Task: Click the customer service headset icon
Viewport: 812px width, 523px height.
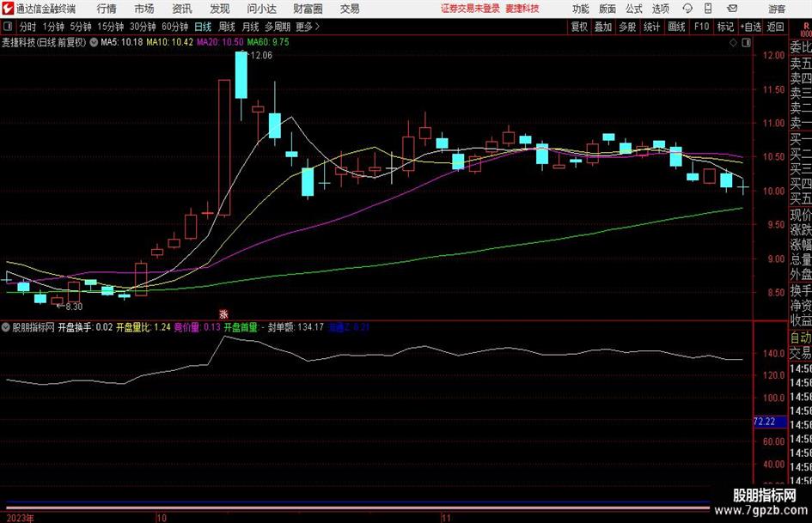Action: tap(687, 9)
